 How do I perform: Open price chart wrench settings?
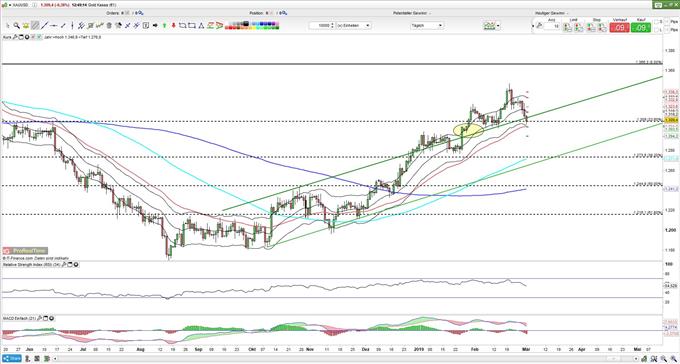tap(14, 37)
